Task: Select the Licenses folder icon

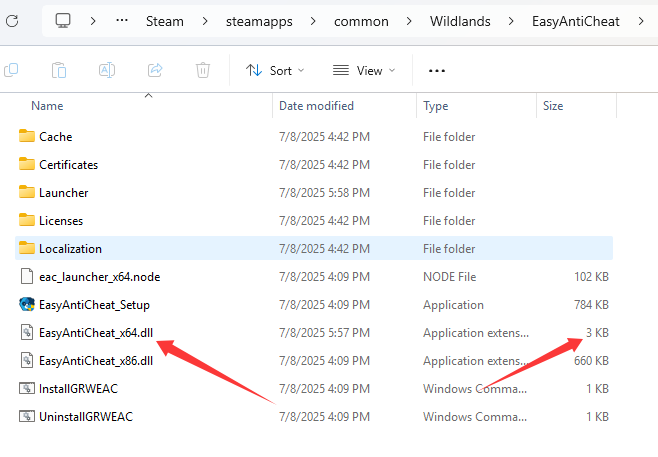Action: click(x=27, y=220)
